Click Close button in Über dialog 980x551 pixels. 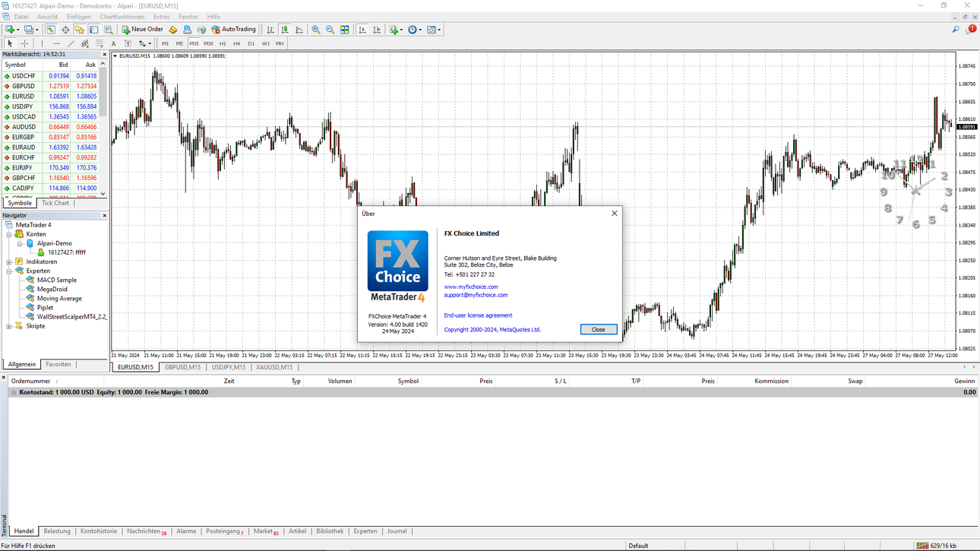tap(599, 329)
